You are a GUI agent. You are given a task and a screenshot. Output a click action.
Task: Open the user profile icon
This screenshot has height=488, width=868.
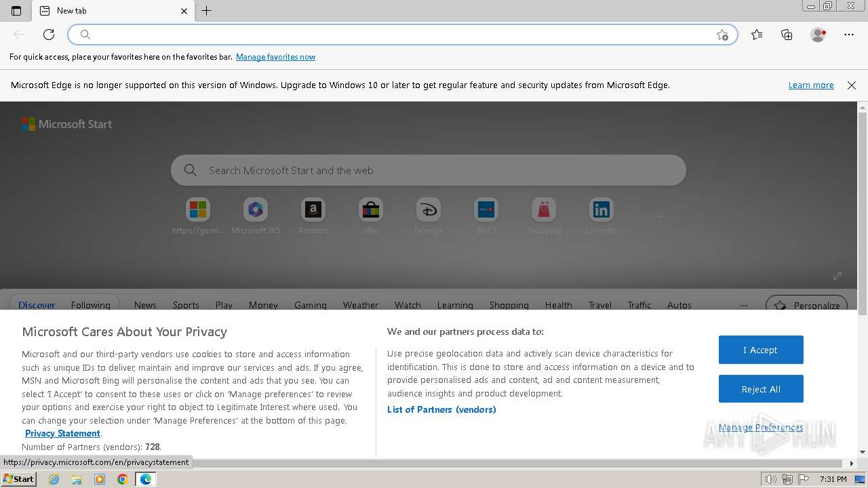coord(818,35)
